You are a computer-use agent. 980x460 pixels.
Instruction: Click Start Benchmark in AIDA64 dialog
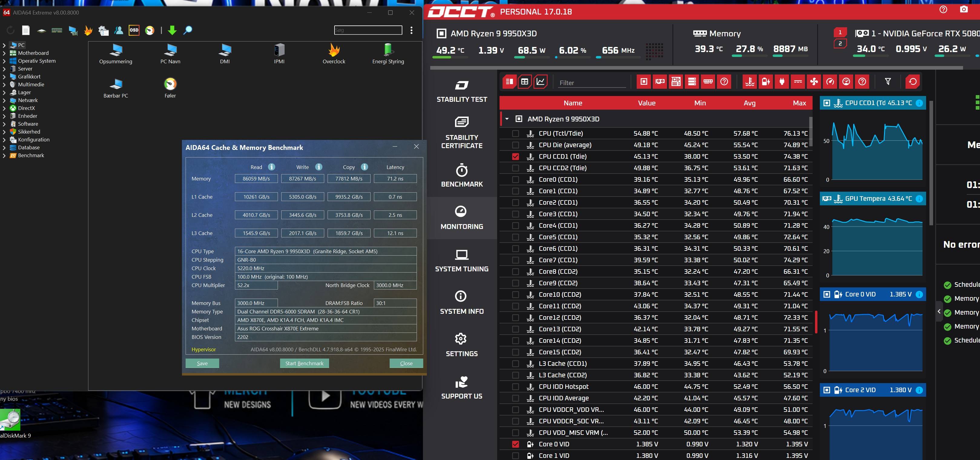[304, 363]
